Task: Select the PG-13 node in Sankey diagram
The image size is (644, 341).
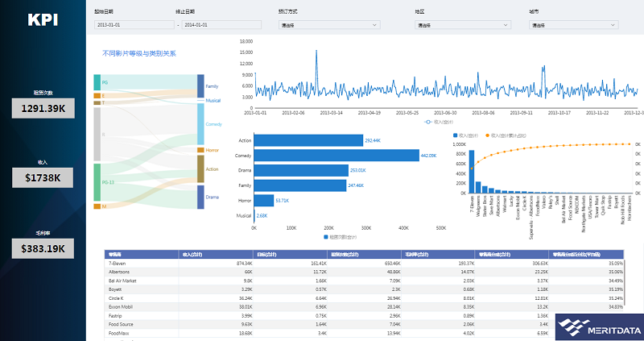Action: coord(97,181)
